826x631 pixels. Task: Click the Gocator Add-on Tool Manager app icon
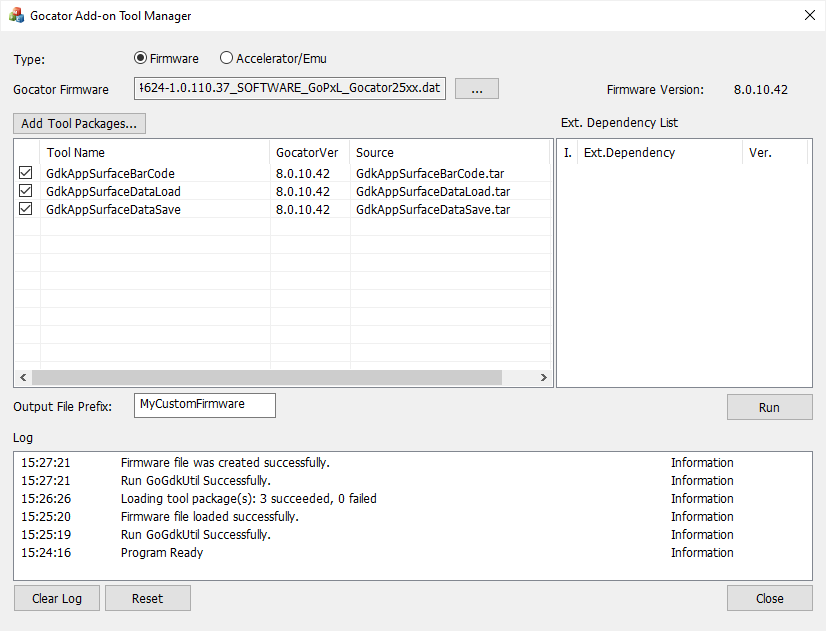[x=16, y=15]
